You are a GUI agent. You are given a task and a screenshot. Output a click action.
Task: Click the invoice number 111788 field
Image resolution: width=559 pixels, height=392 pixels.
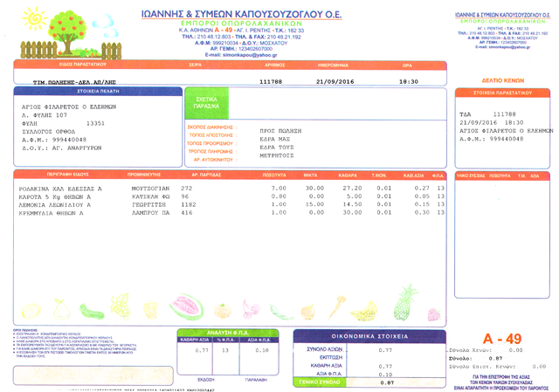coord(273,80)
